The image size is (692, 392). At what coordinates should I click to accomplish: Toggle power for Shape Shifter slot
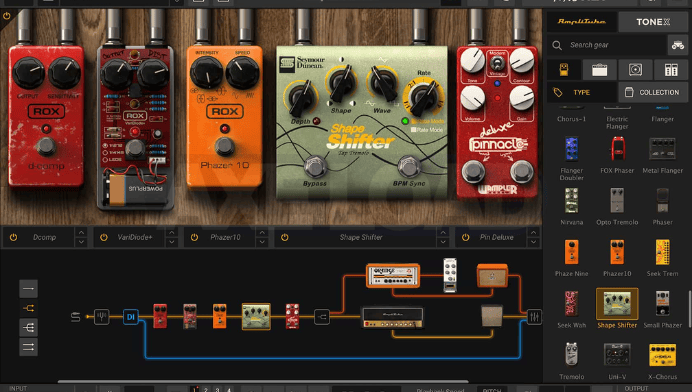click(285, 237)
